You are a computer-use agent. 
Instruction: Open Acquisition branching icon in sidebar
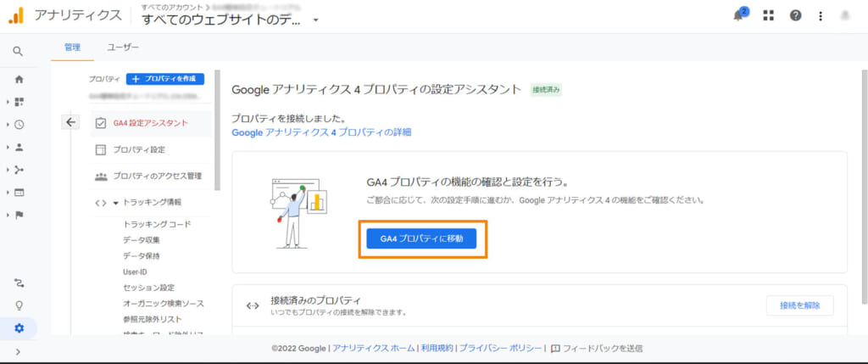click(19, 170)
